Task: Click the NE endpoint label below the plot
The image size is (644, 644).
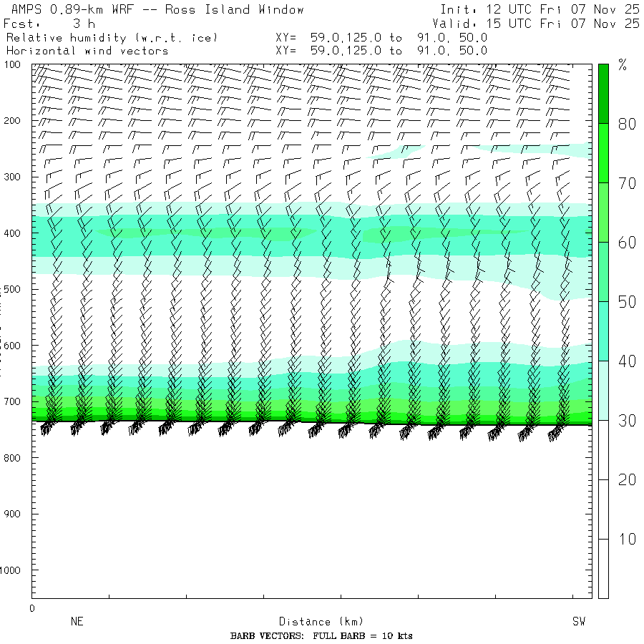Action: click(x=77, y=622)
